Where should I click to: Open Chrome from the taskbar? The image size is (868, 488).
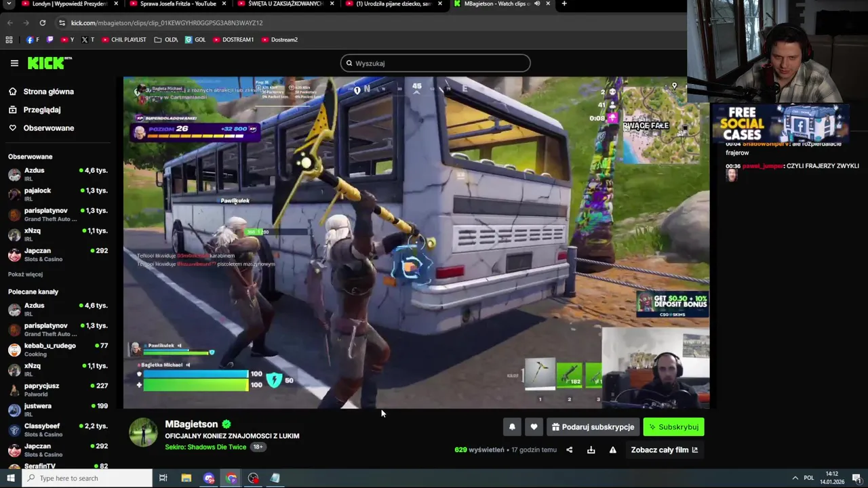pyautogui.click(x=231, y=478)
